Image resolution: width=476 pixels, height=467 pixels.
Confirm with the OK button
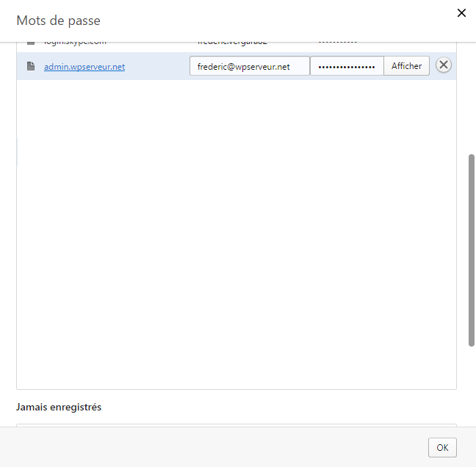coord(442,447)
